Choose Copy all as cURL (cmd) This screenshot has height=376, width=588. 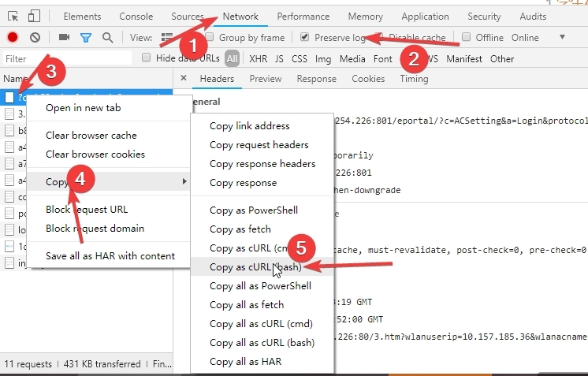coord(262,324)
